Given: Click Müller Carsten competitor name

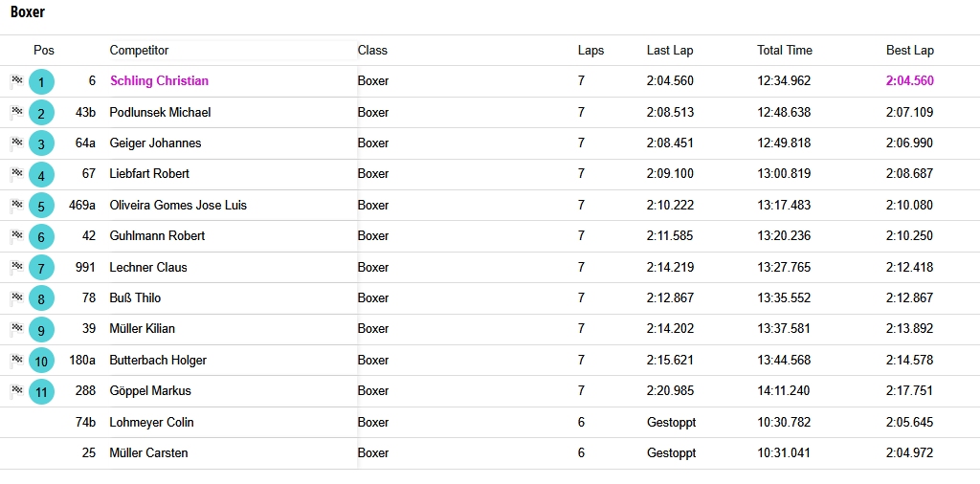Looking at the screenshot, I should click(148, 452).
